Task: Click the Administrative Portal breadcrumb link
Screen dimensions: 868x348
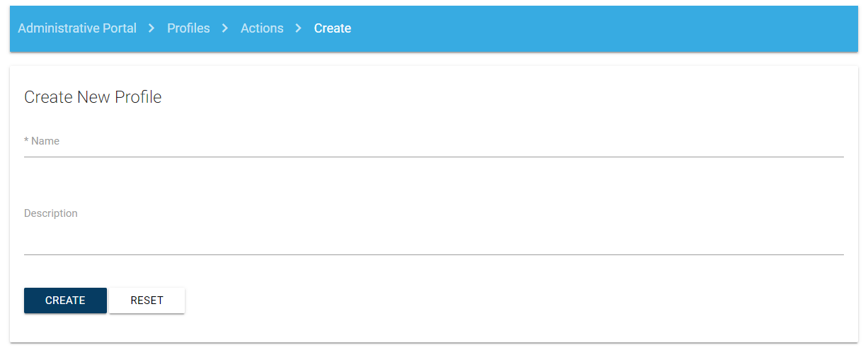Action: pyautogui.click(x=76, y=28)
